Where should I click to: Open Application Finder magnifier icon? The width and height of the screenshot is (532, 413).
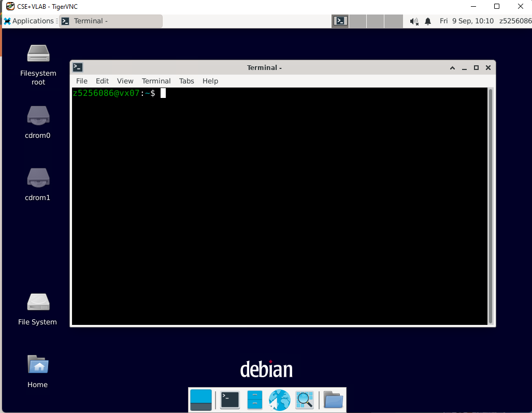click(305, 400)
